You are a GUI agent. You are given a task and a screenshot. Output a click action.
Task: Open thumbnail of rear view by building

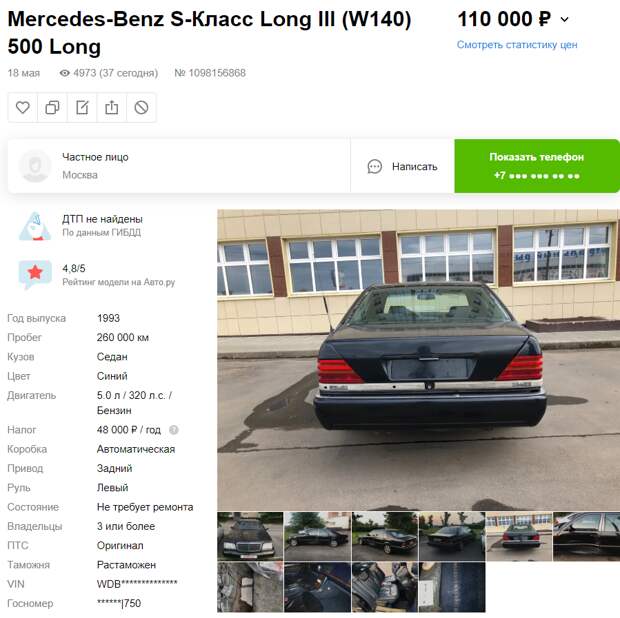(x=519, y=536)
